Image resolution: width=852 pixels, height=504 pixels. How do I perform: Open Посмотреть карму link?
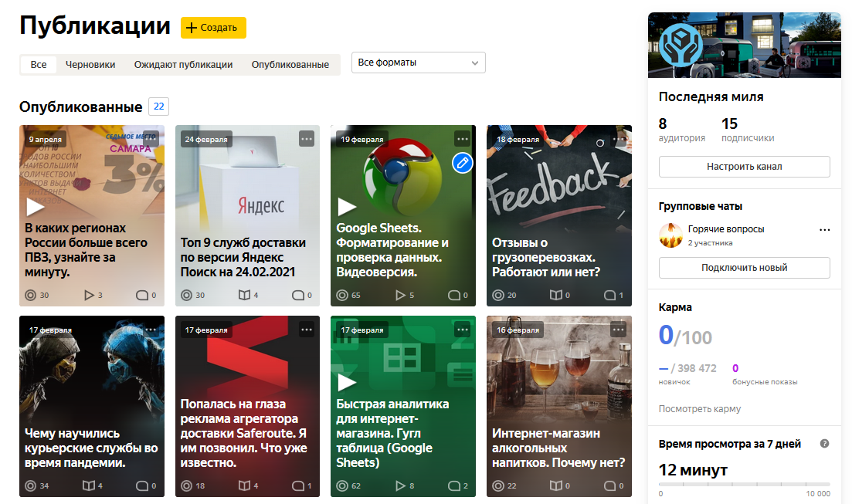699,409
